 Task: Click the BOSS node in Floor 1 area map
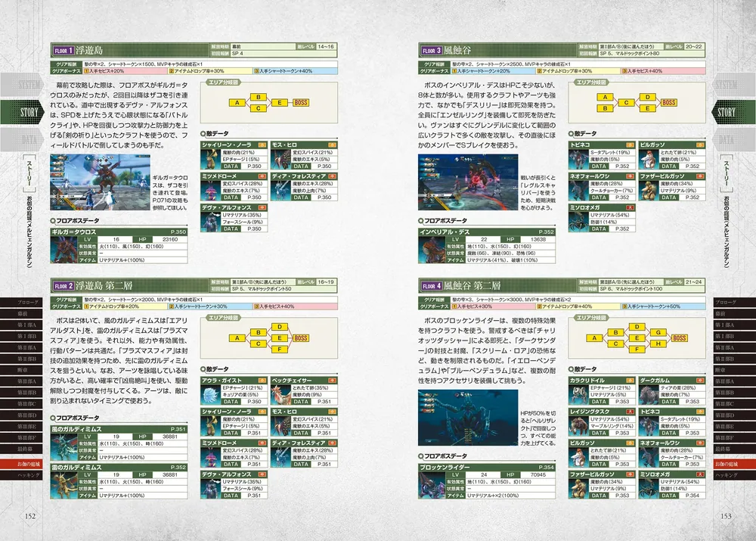[x=301, y=102]
